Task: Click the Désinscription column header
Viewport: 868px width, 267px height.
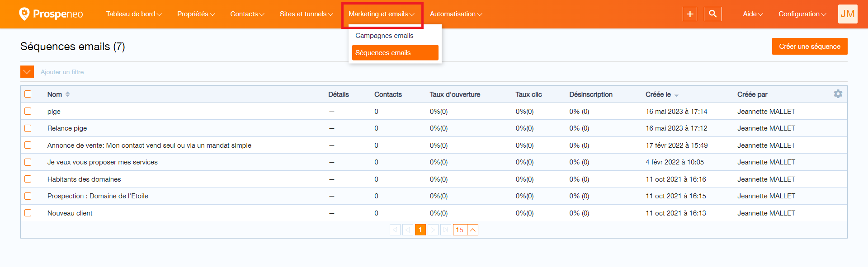Action: tap(591, 94)
